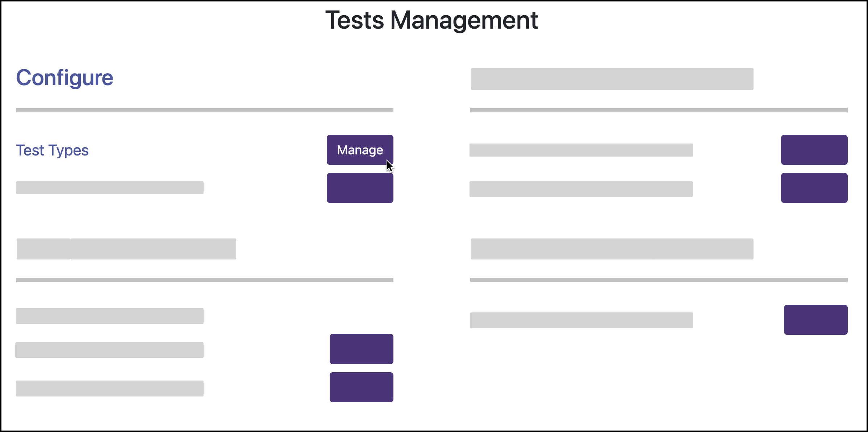Select the gray placeholder bar below Test Types

[x=109, y=187]
